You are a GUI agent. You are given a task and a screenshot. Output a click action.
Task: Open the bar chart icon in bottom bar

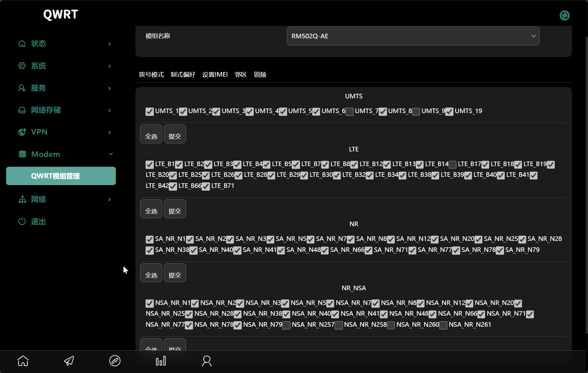tap(161, 361)
